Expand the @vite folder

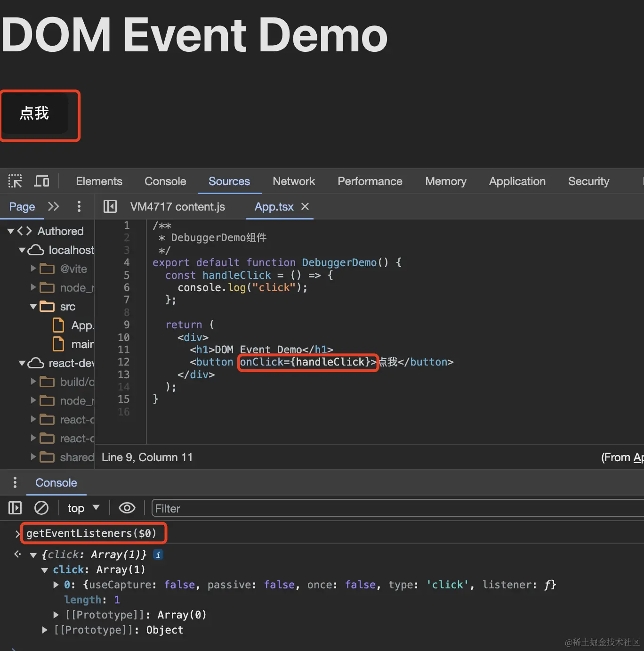point(33,269)
